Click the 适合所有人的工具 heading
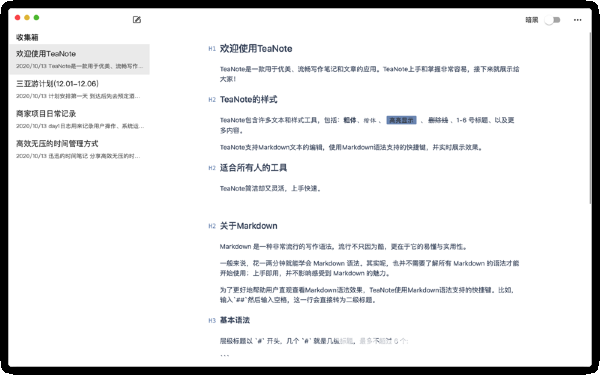 [253, 168]
